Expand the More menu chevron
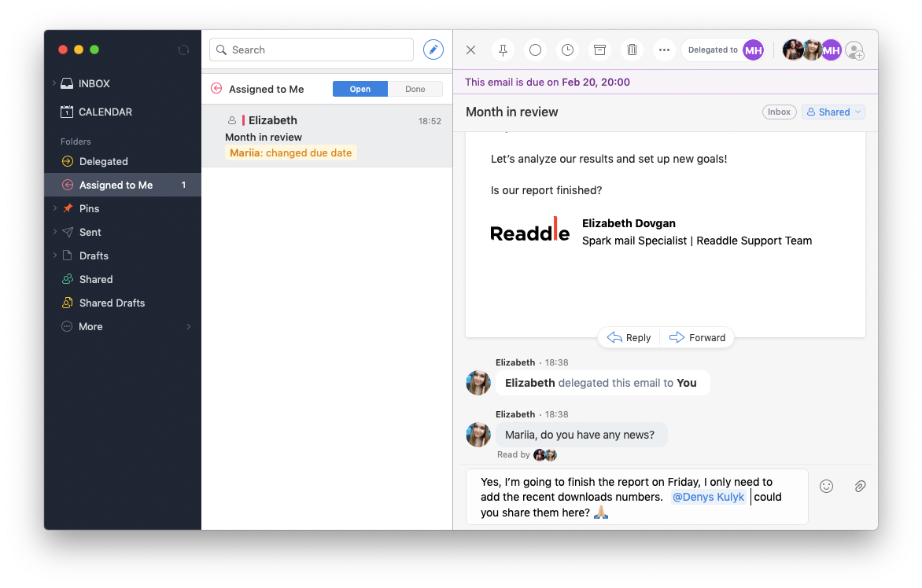This screenshot has width=922, height=588. [189, 326]
